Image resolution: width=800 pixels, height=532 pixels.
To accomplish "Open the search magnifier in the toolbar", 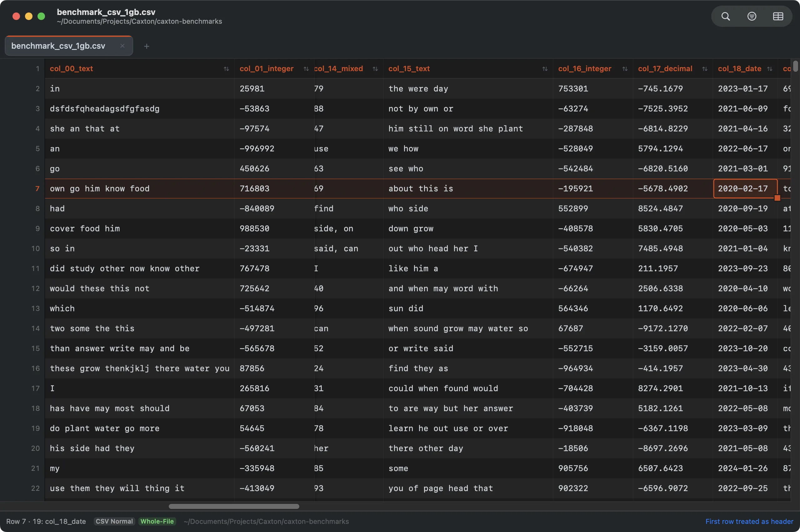I will [725, 16].
